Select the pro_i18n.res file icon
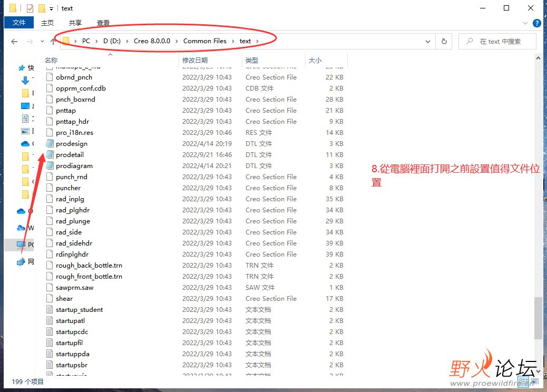This screenshot has width=547, height=392. point(50,133)
